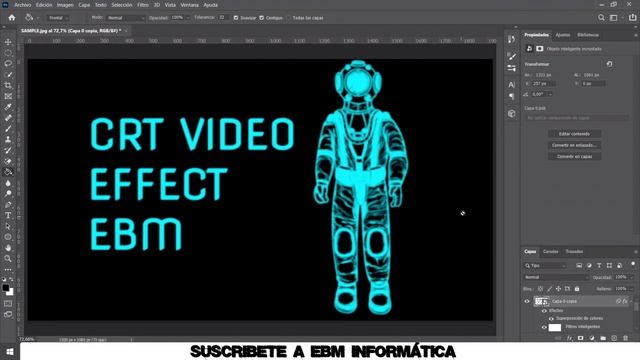Select the Horizontal Type tool

coord(8,215)
